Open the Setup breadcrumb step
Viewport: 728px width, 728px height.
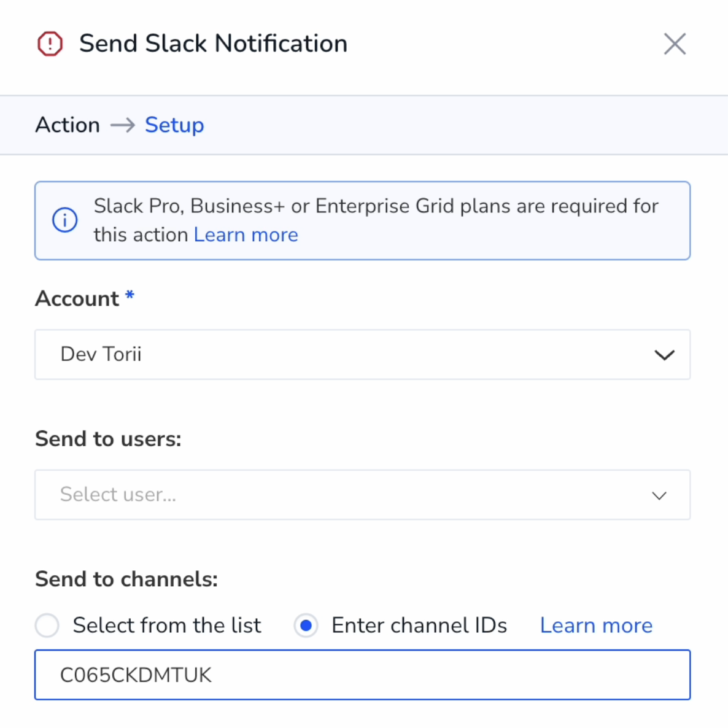[174, 125]
